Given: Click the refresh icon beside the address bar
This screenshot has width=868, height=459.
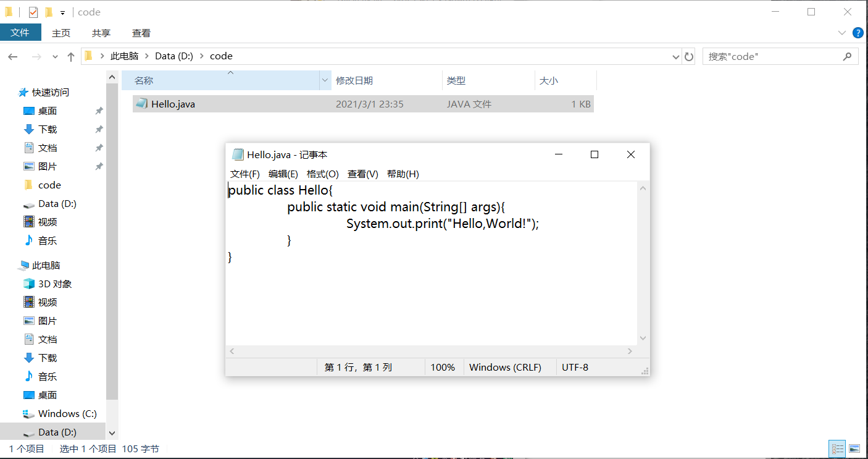Looking at the screenshot, I should click(689, 56).
